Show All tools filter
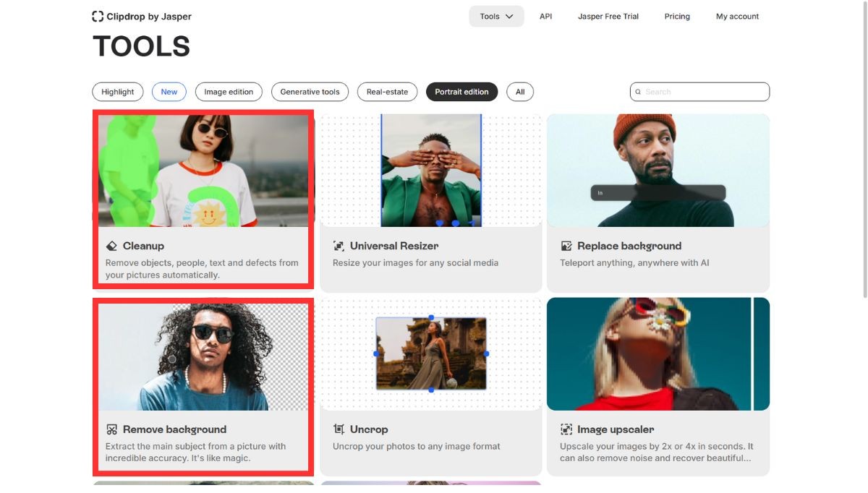 point(520,92)
